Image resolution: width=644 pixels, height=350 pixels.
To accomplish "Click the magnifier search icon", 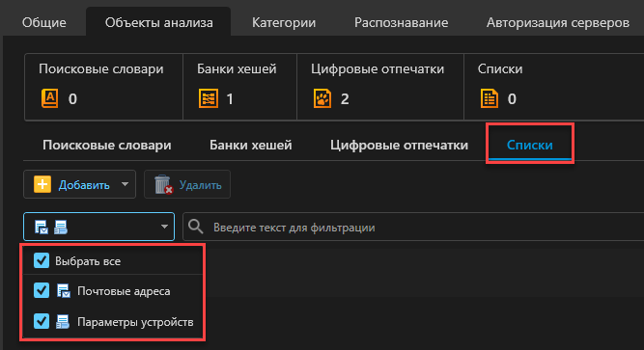I will (195, 227).
